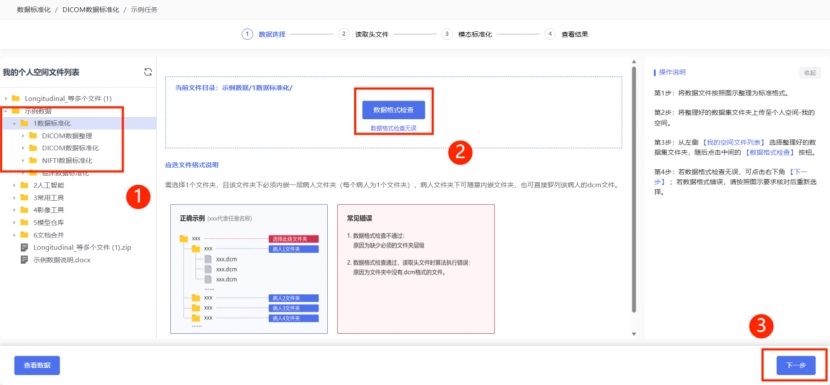Image resolution: width=830 pixels, height=385 pixels.
Task: Click the 数据格式检查 button
Action: click(x=393, y=110)
